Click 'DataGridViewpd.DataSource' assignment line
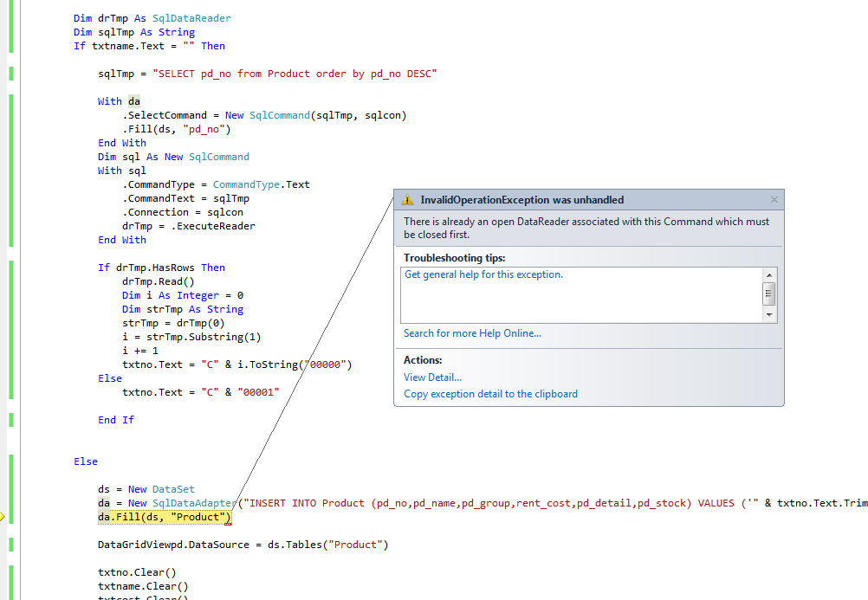 click(x=243, y=545)
